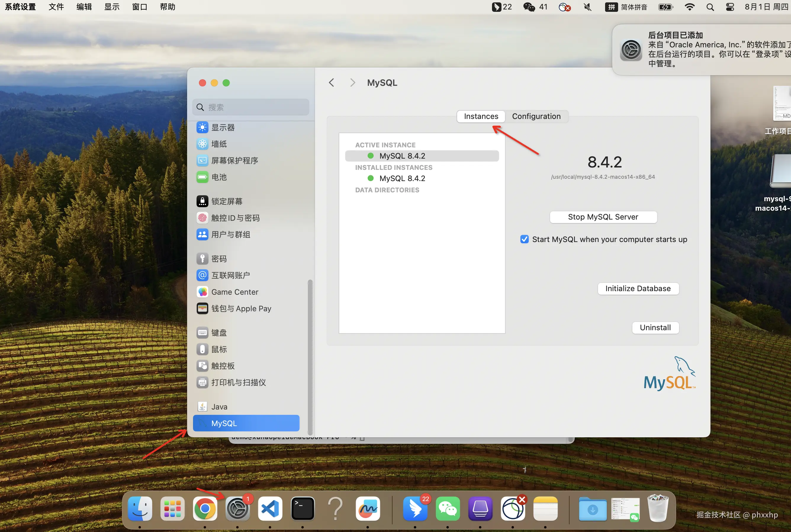
Task: Click the Initialize Database button
Action: tap(638, 288)
